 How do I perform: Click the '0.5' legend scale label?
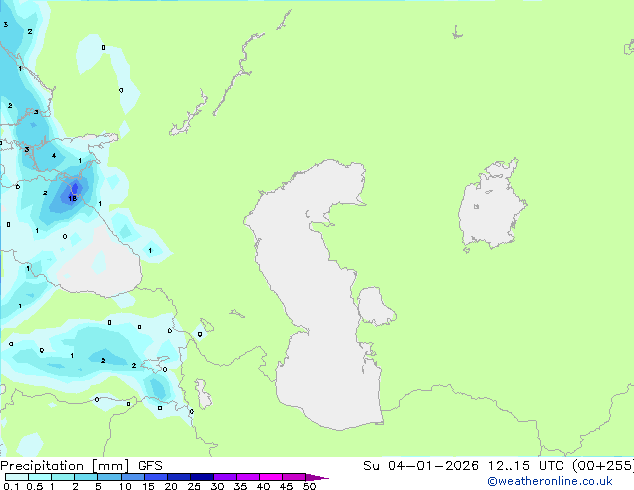35,486
